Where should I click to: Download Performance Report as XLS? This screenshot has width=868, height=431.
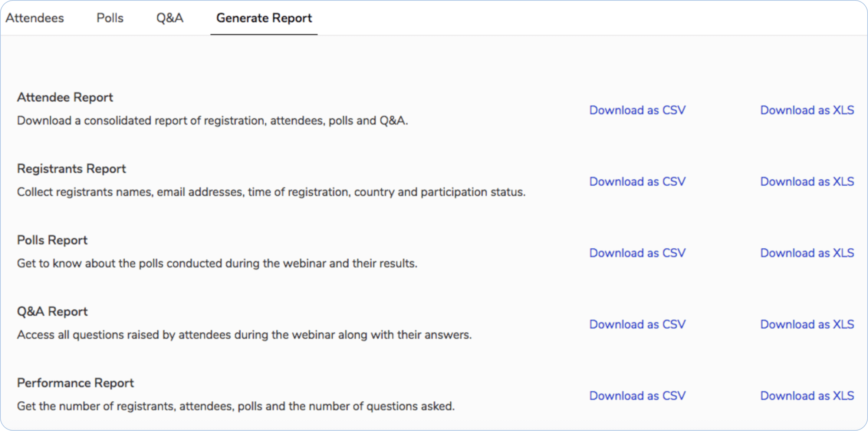pos(807,396)
